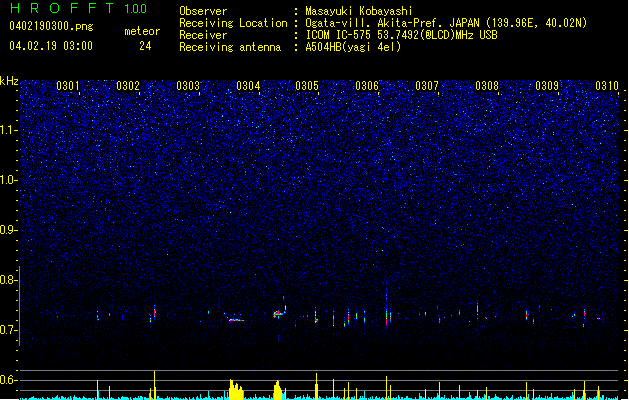Viewport: 629px width, 400px height.
Task: Click the hooked meteor echo before 0305
Action: (x=279, y=312)
